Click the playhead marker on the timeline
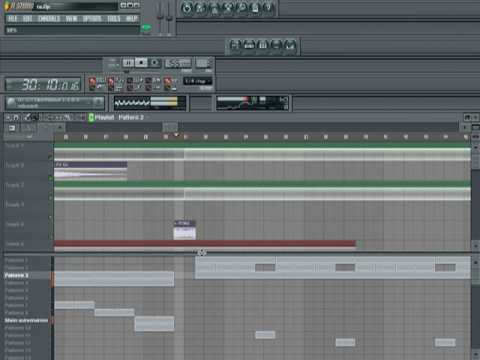 click(x=176, y=135)
